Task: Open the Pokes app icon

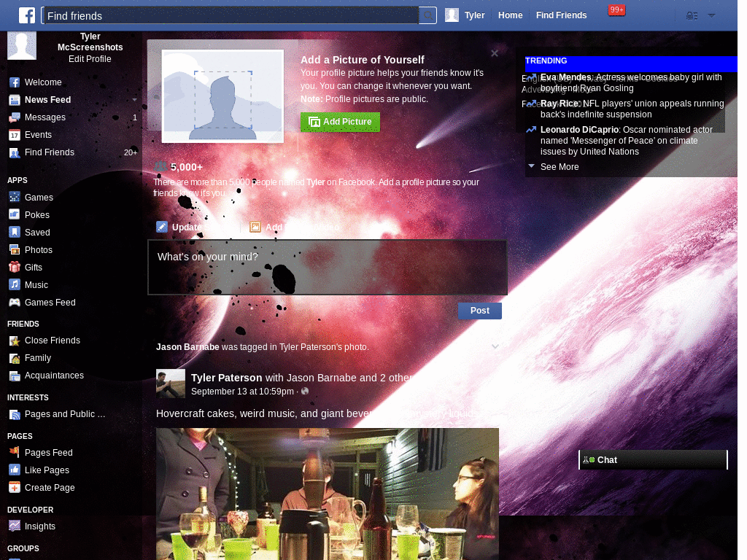Action: 15,214
